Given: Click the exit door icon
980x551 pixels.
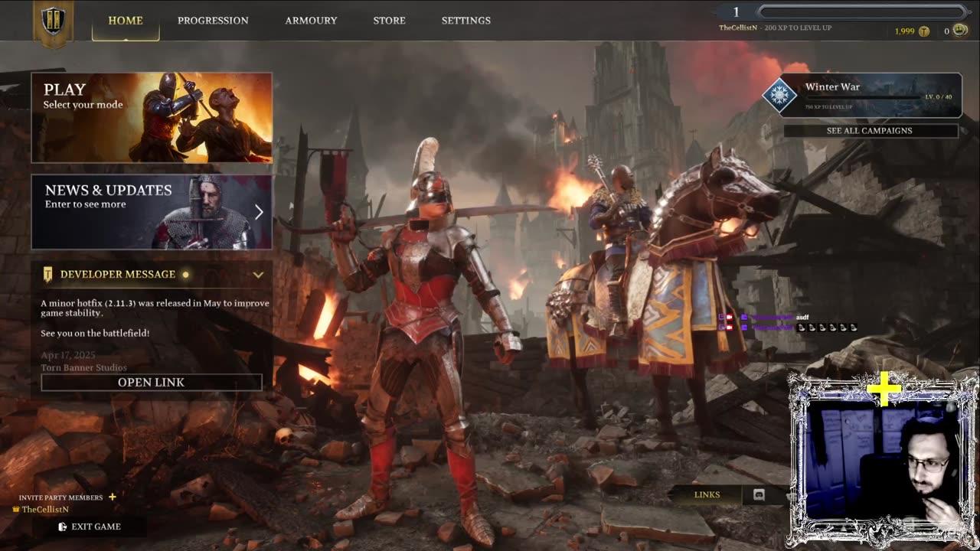Looking at the screenshot, I should (x=63, y=527).
